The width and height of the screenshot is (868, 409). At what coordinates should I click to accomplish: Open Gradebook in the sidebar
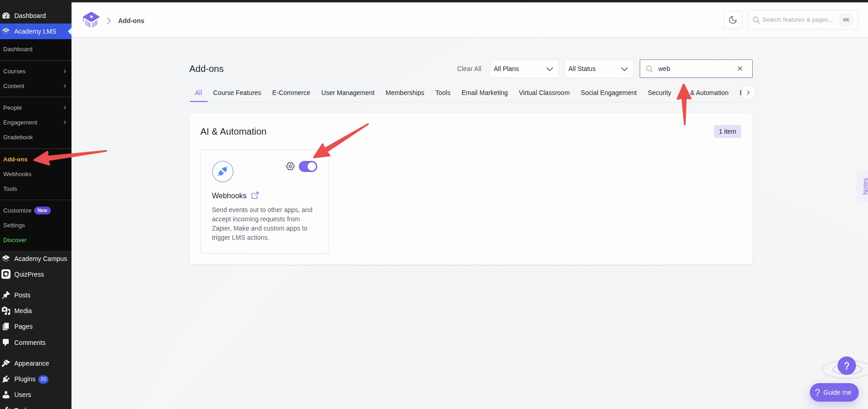click(x=18, y=137)
